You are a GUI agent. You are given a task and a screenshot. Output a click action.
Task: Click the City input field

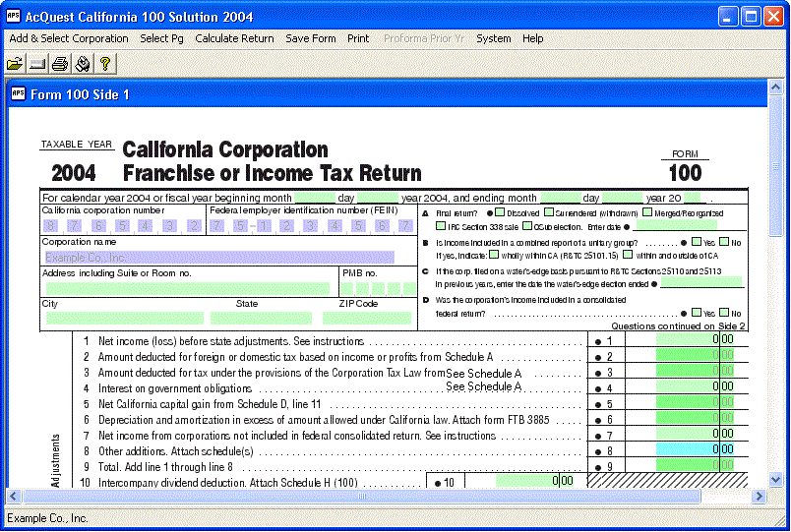pos(125,319)
